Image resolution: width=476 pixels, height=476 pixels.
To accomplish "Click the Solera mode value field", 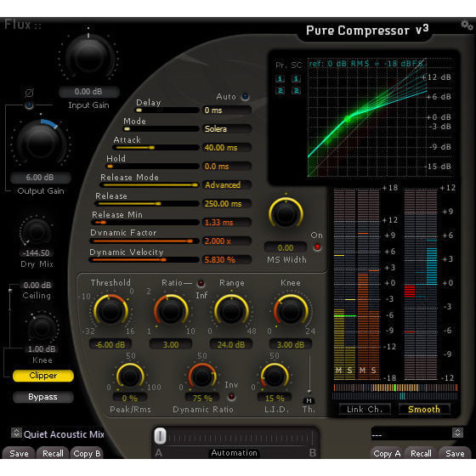I will click(x=226, y=128).
